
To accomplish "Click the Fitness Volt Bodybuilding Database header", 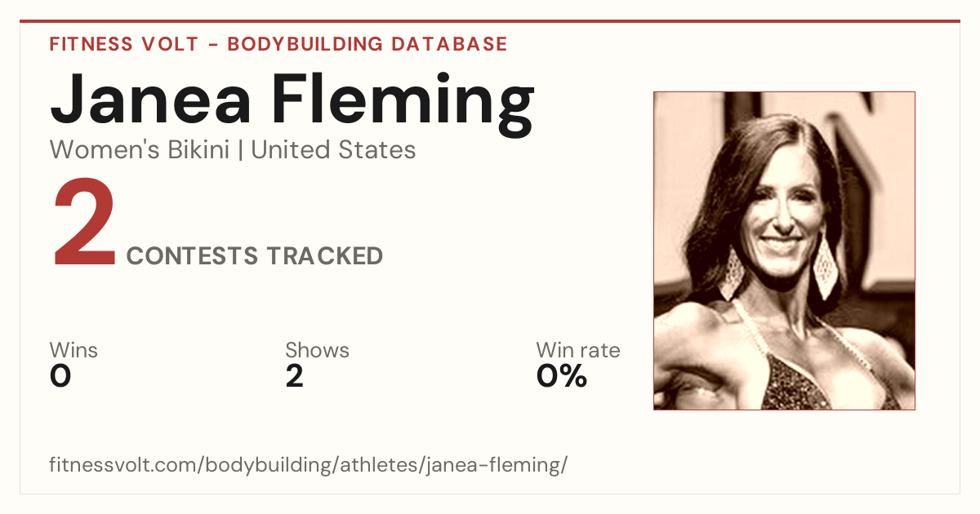I will (x=278, y=44).
